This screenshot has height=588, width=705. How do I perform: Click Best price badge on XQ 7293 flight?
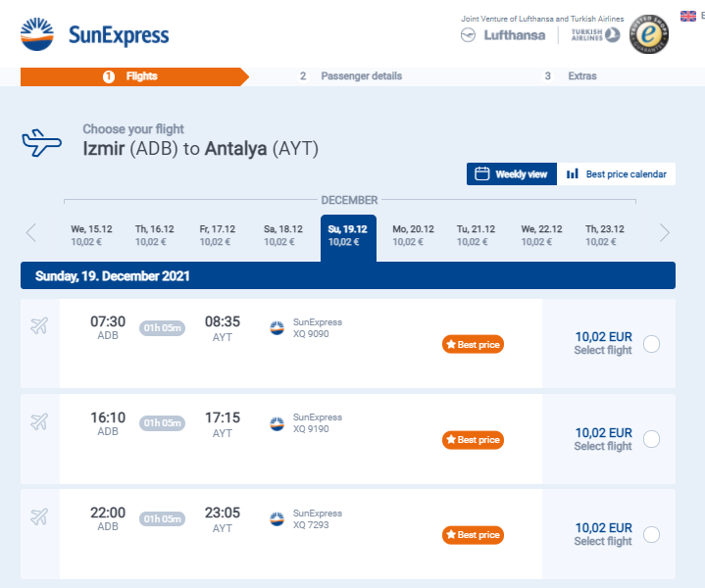click(x=473, y=535)
